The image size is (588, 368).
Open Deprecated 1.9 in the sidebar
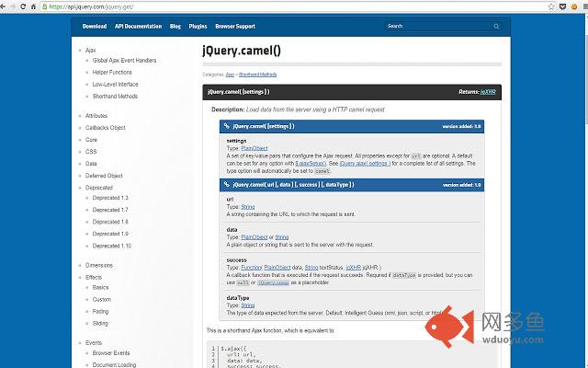click(110, 234)
